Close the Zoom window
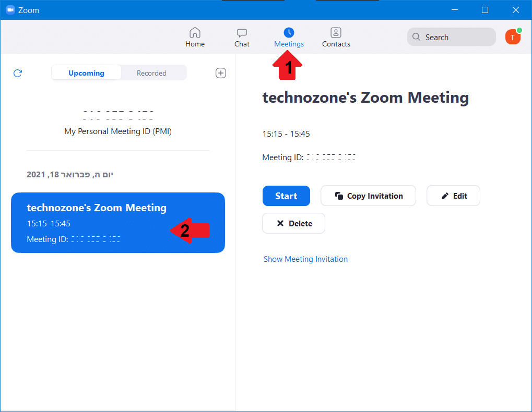 [x=516, y=10]
